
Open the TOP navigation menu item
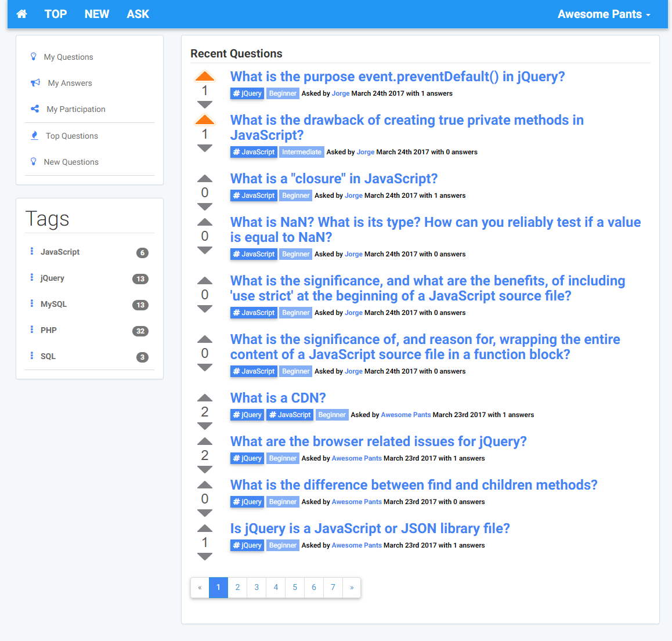point(56,14)
